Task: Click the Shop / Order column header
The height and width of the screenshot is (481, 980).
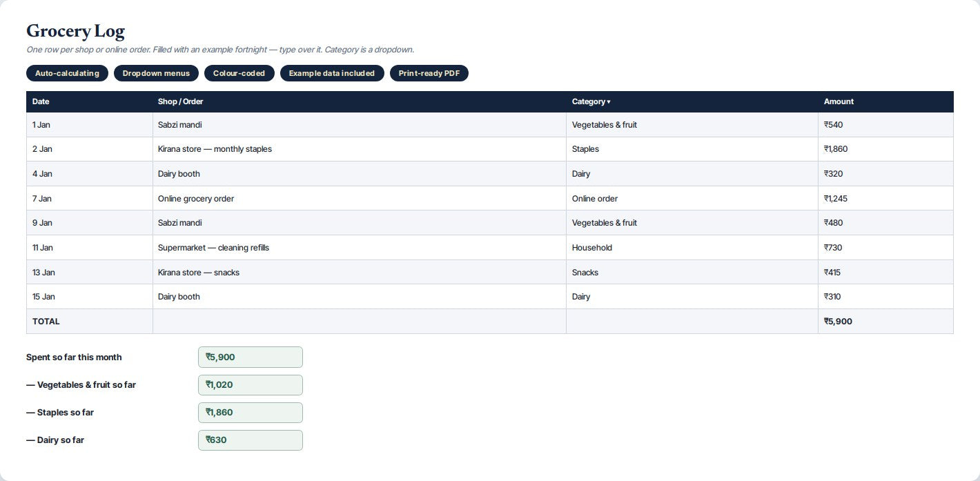Action: coord(359,101)
